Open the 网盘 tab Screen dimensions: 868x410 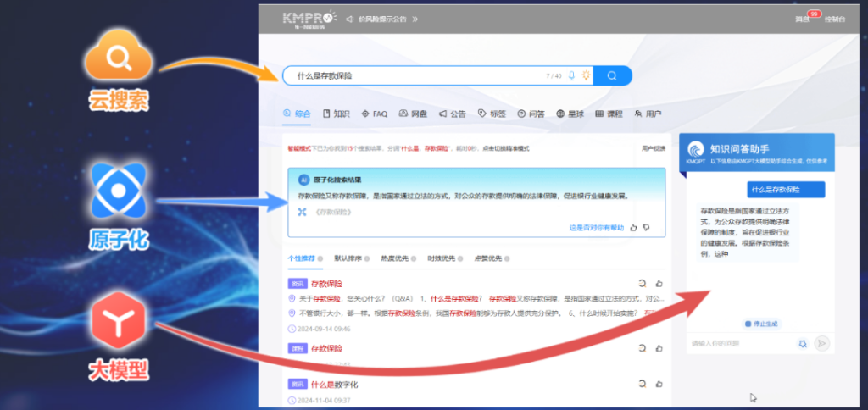click(x=414, y=114)
